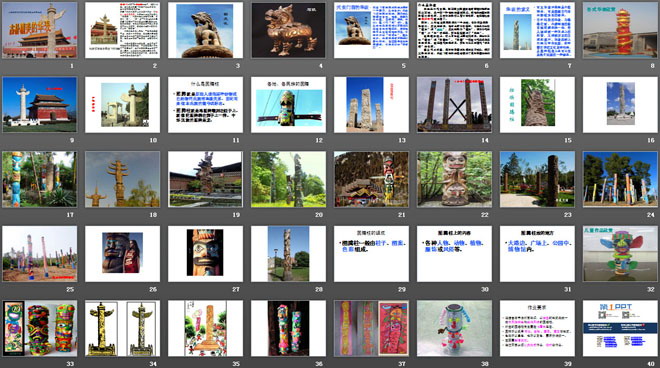Viewport: 660px width, 368px height.
Task: Choose slide 5 with blue text beside beast
Action: (x=371, y=30)
